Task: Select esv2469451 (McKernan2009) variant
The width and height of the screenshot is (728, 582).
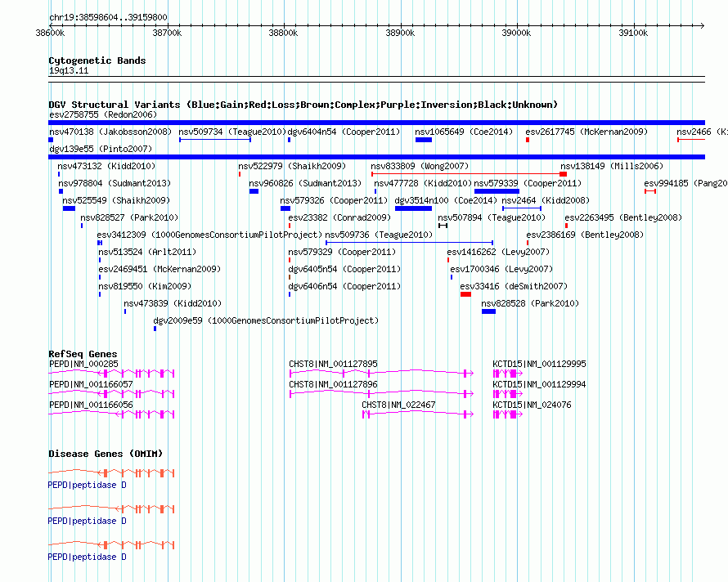Action: [160, 269]
